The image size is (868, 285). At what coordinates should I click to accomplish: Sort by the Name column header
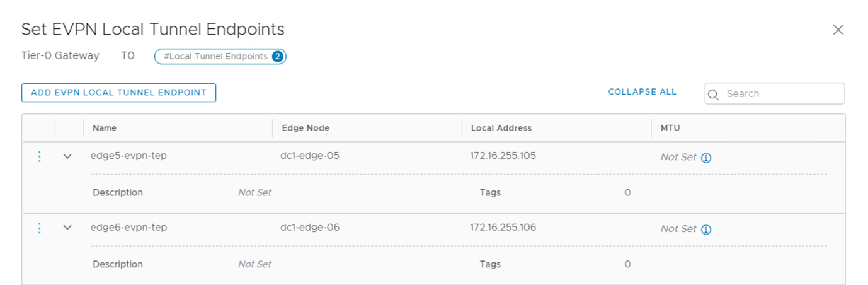(x=105, y=128)
